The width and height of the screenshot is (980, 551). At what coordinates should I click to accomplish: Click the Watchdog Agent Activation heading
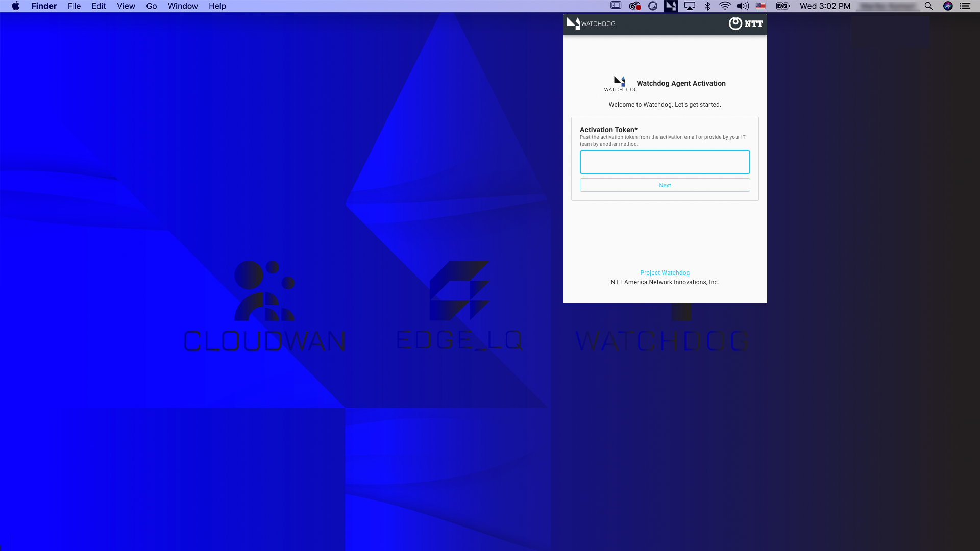tap(681, 83)
